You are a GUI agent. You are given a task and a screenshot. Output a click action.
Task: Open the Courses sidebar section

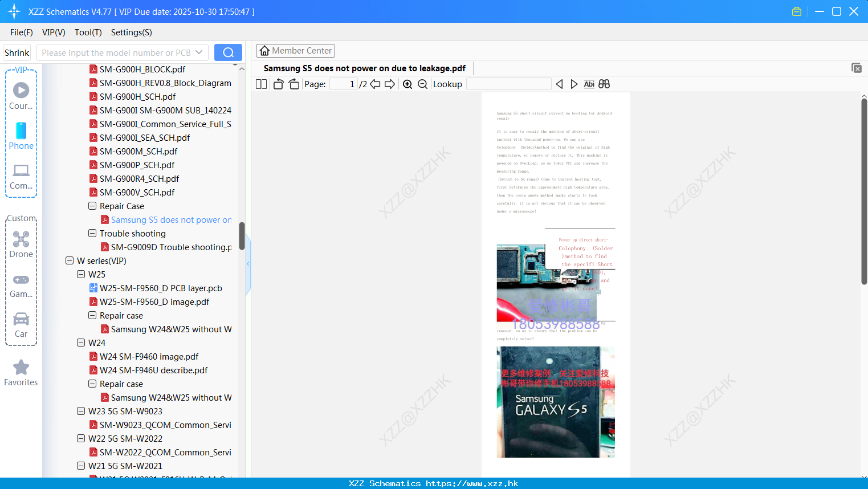[21, 96]
